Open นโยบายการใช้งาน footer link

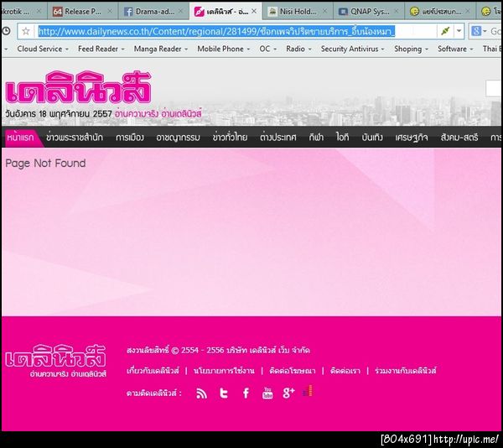(224, 371)
